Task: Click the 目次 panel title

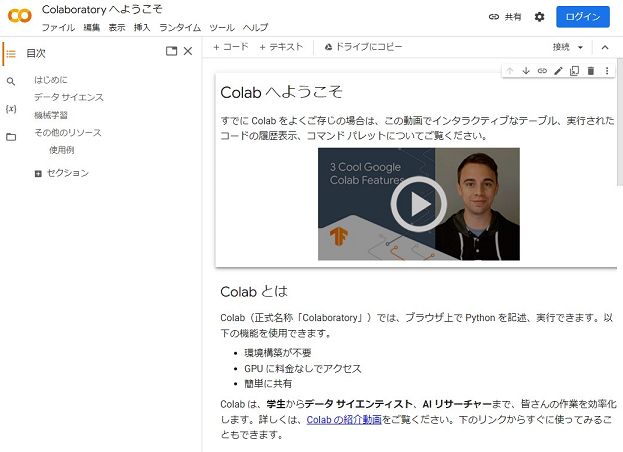Action: pyautogui.click(x=36, y=53)
